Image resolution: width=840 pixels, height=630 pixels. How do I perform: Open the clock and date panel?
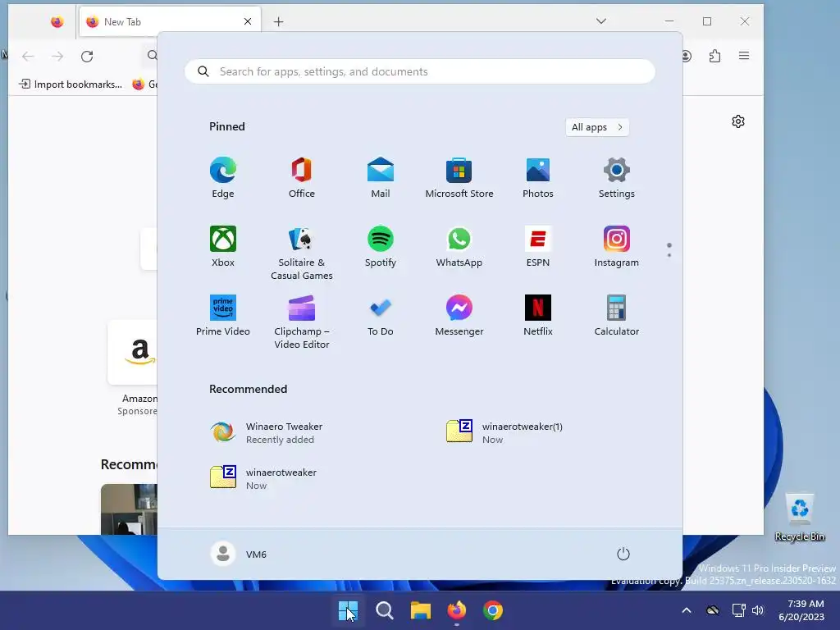801,610
